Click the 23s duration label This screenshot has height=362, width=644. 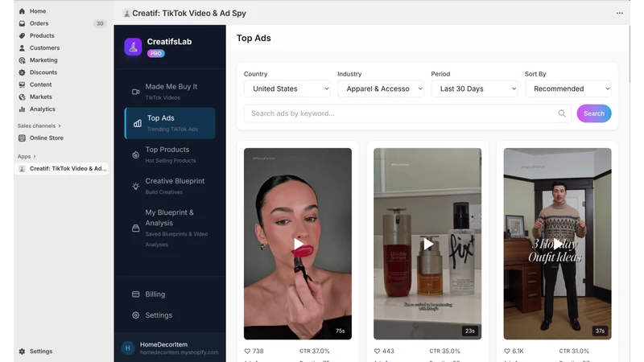(x=470, y=331)
